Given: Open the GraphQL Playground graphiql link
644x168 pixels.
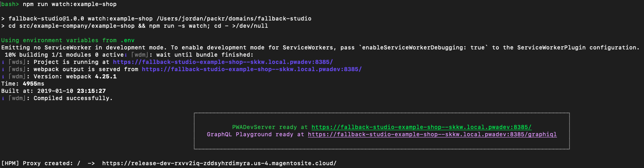Looking at the screenshot, I should click(432, 135).
